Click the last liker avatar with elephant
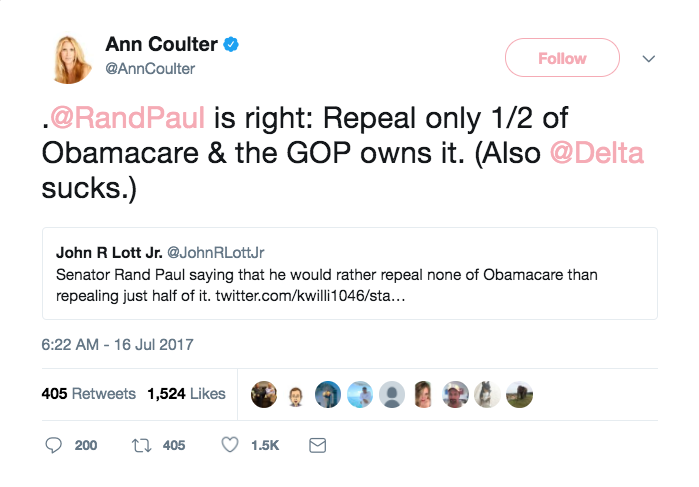The height and width of the screenshot is (487, 699). point(519,395)
